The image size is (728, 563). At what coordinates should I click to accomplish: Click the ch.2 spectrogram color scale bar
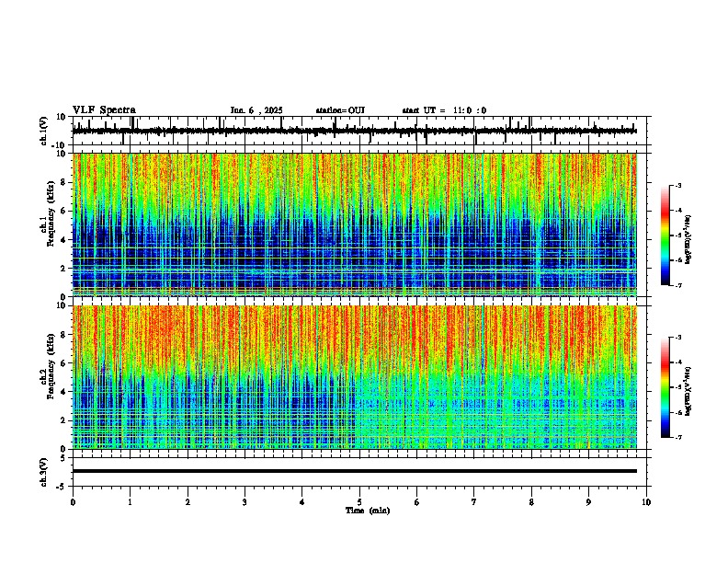(x=665, y=387)
